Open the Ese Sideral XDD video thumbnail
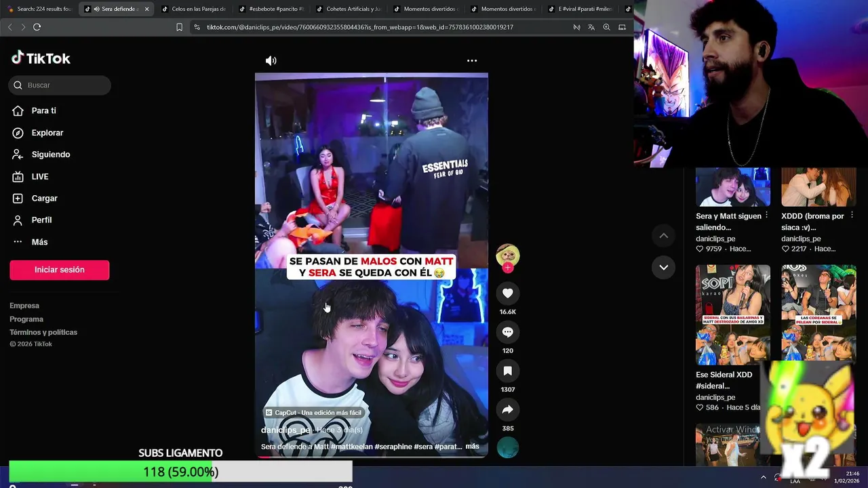This screenshot has height=488, width=868. [732, 314]
